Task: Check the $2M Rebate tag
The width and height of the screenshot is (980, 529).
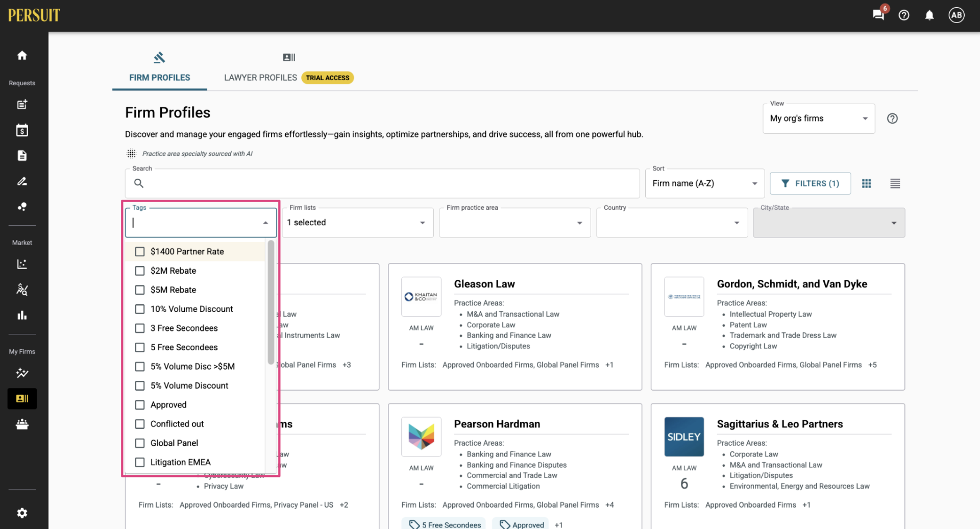Action: click(139, 271)
